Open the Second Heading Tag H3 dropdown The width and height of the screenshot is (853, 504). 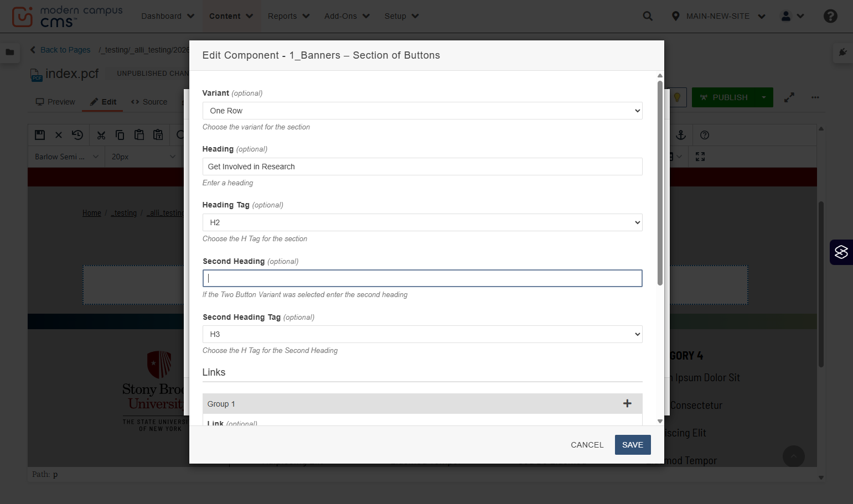pos(422,334)
